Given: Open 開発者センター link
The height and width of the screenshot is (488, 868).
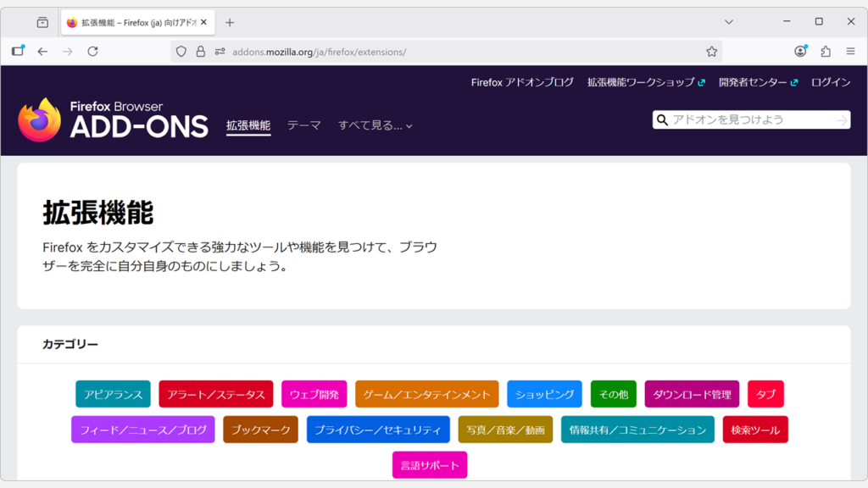Looking at the screenshot, I should [x=758, y=82].
